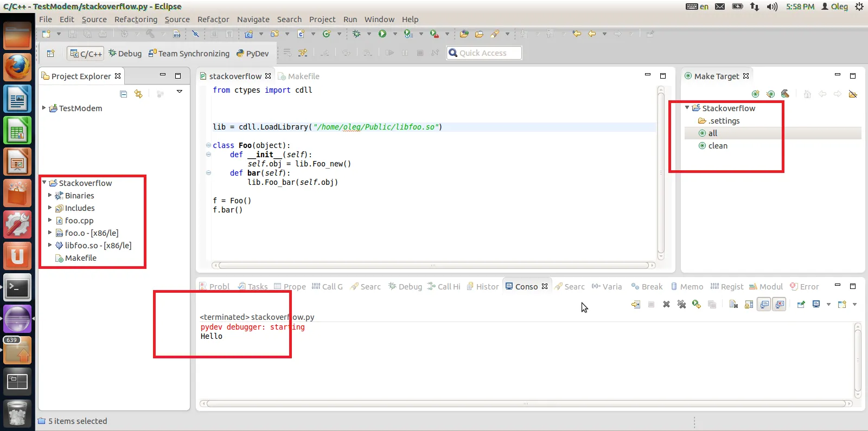Click the editor horizontal scrollbar

[x=433, y=266]
